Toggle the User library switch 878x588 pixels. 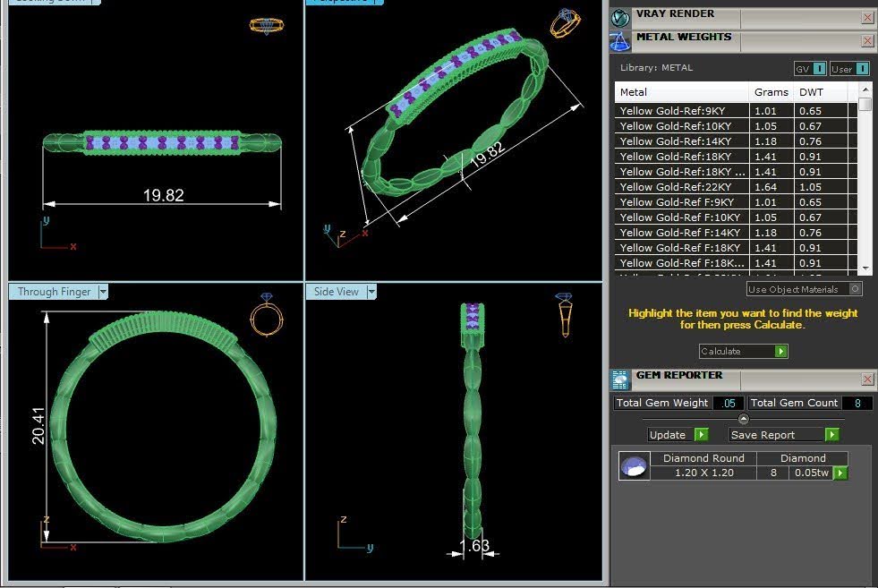pyautogui.click(x=862, y=68)
